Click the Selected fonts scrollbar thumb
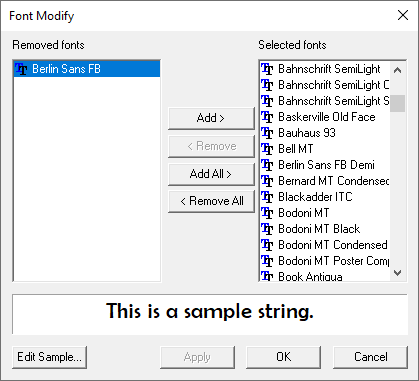419x381 pixels. click(x=397, y=103)
